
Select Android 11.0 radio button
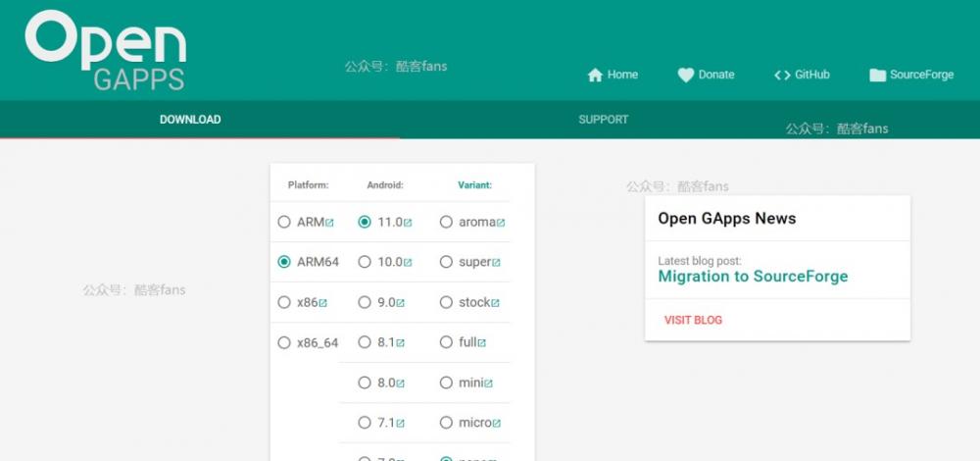click(365, 222)
